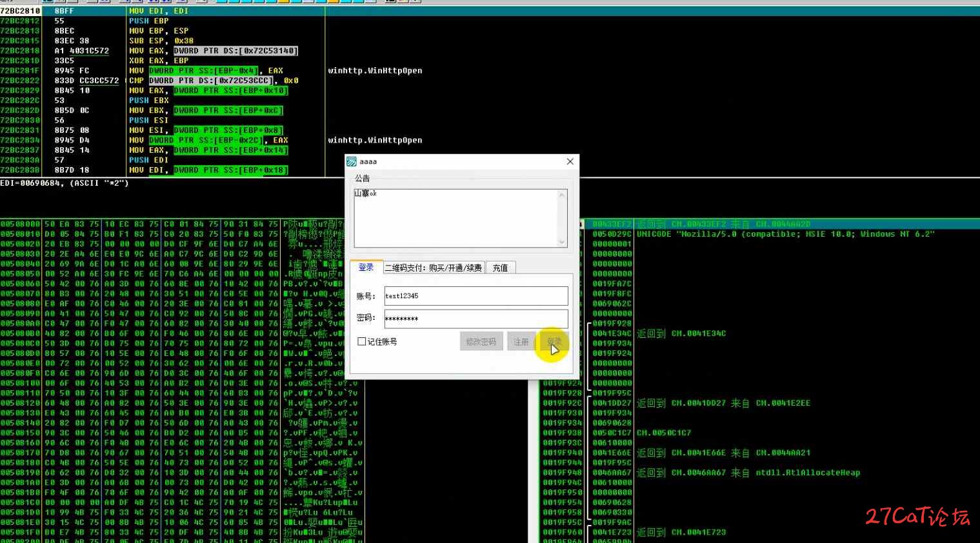Select the CM.0050C1C7 stack comment
980x543 pixels.
(664, 433)
